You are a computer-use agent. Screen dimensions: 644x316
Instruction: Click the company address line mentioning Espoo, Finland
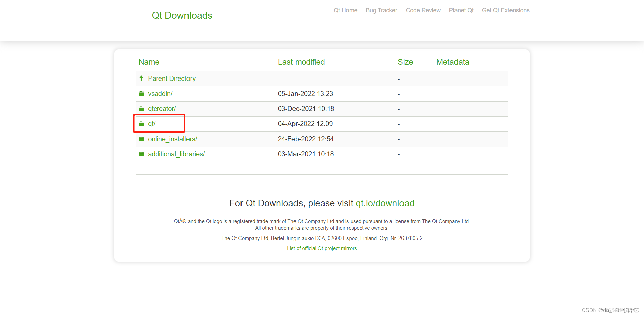(322, 238)
